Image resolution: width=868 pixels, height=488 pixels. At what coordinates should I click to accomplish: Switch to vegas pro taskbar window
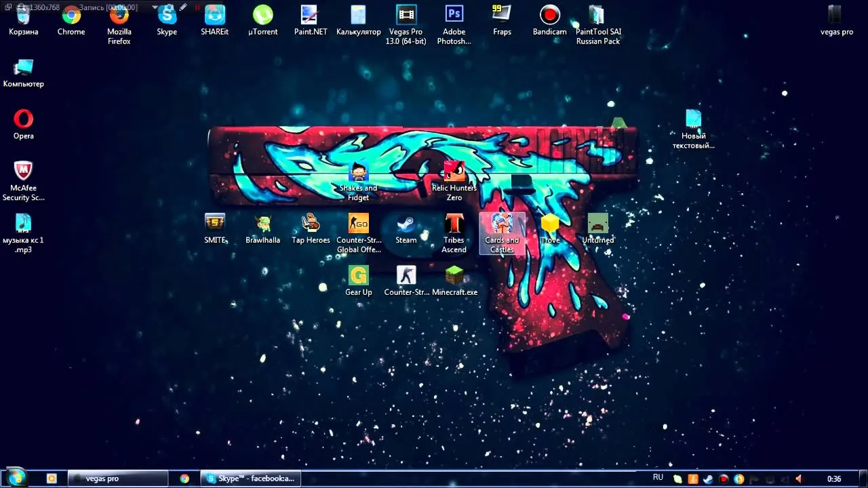[118, 479]
